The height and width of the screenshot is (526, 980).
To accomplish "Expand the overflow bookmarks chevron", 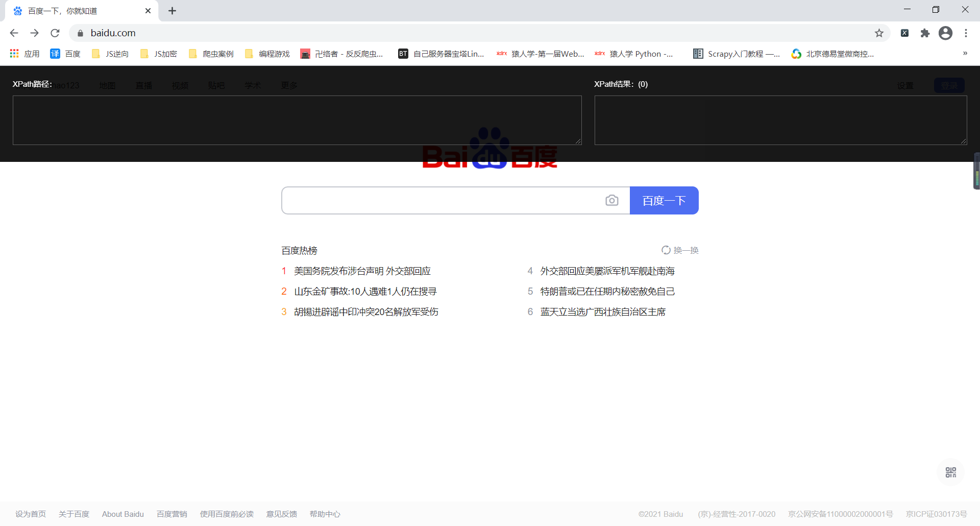I will pyautogui.click(x=965, y=53).
